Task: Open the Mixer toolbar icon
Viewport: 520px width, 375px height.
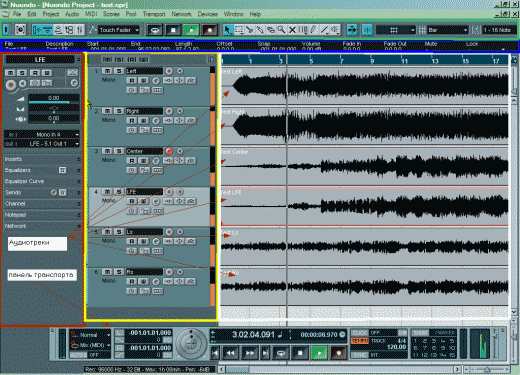Action: 80,30
